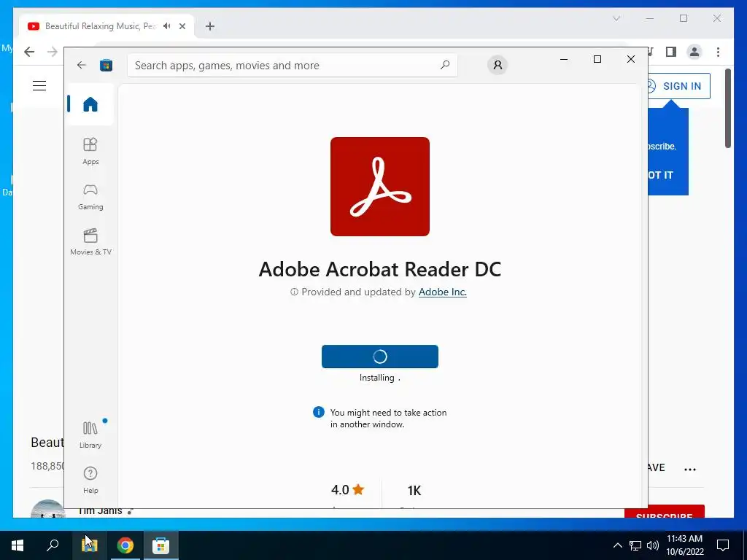Image resolution: width=747 pixels, height=560 pixels.
Task: Click the Tim Janis channel avatar
Action: tap(47, 510)
